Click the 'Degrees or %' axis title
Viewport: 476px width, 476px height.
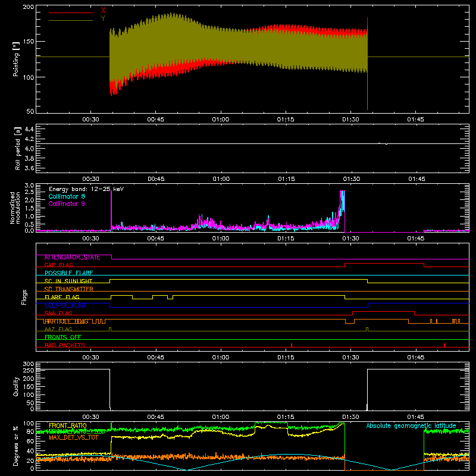click(16, 446)
